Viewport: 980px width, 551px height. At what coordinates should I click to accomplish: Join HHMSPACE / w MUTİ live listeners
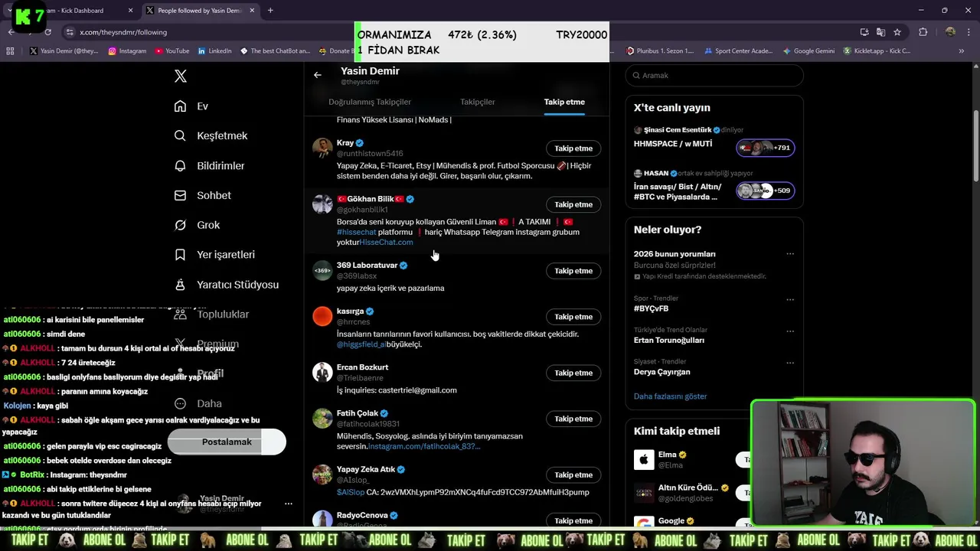[765, 148]
